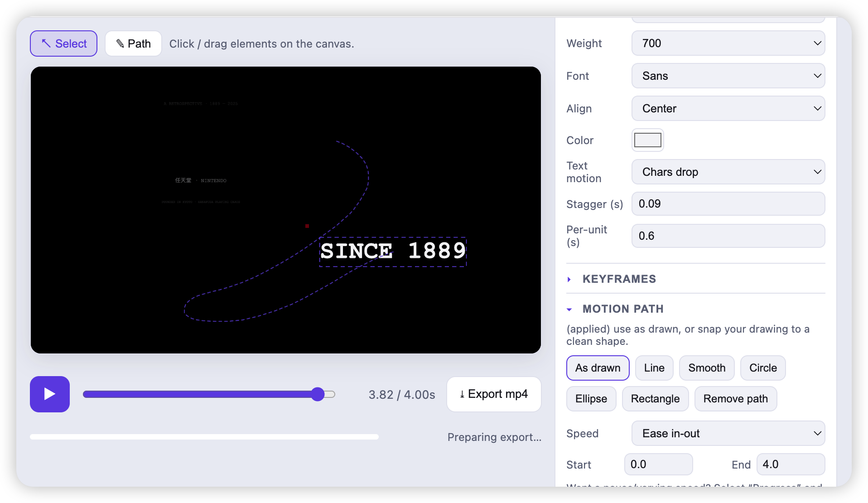Snap the path to a Line
Viewport: 868px width, 503px height.
[654, 368]
